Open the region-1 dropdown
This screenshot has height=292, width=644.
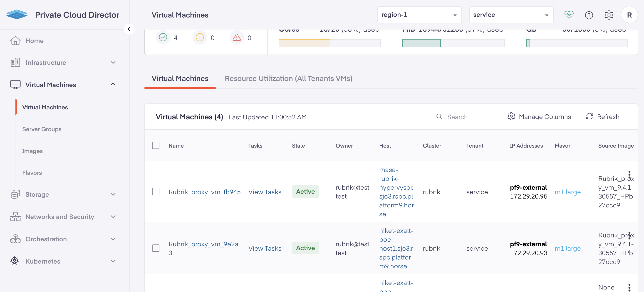(419, 15)
